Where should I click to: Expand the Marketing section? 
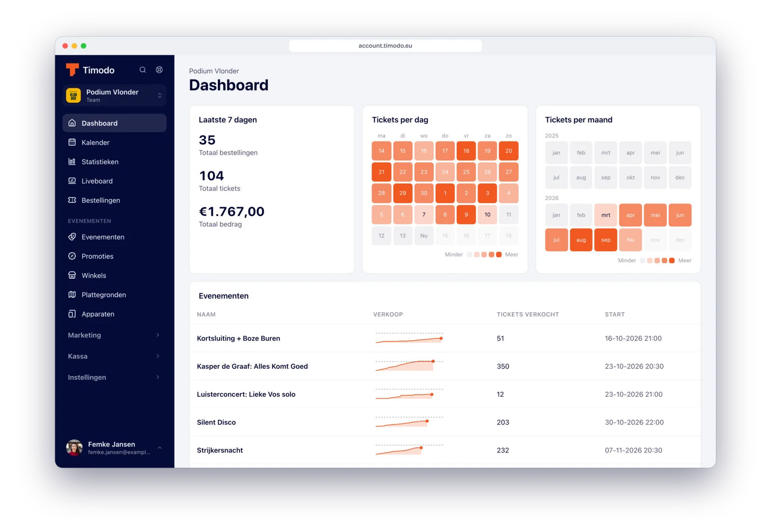[114, 335]
